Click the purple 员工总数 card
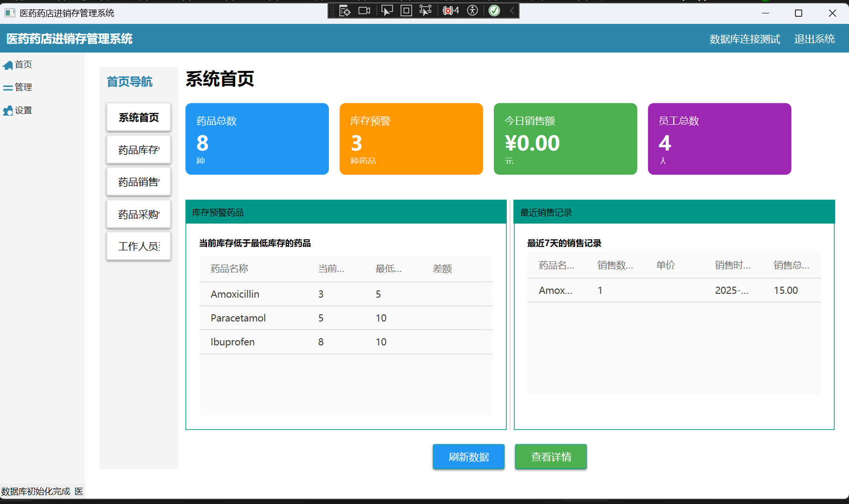The image size is (849, 504). [719, 139]
